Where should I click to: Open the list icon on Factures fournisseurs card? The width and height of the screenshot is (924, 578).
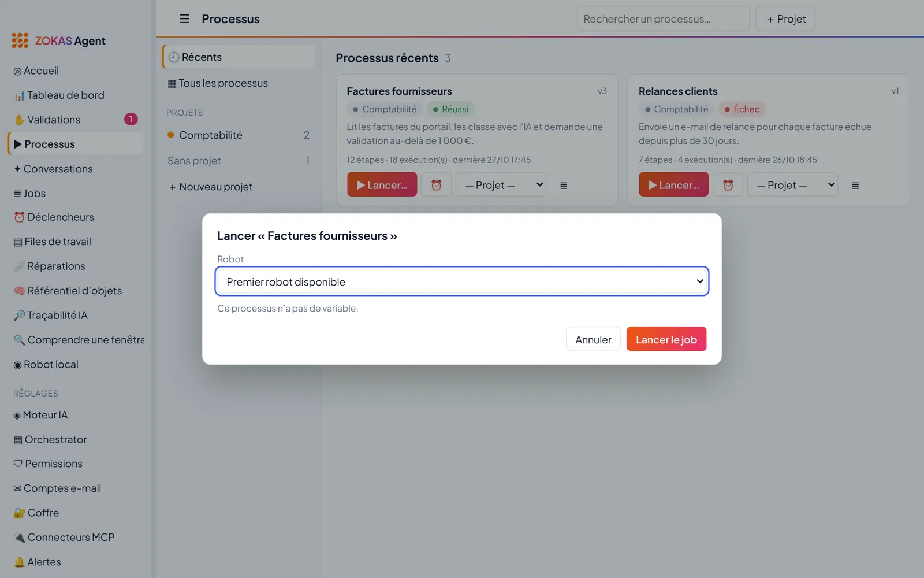point(564,186)
